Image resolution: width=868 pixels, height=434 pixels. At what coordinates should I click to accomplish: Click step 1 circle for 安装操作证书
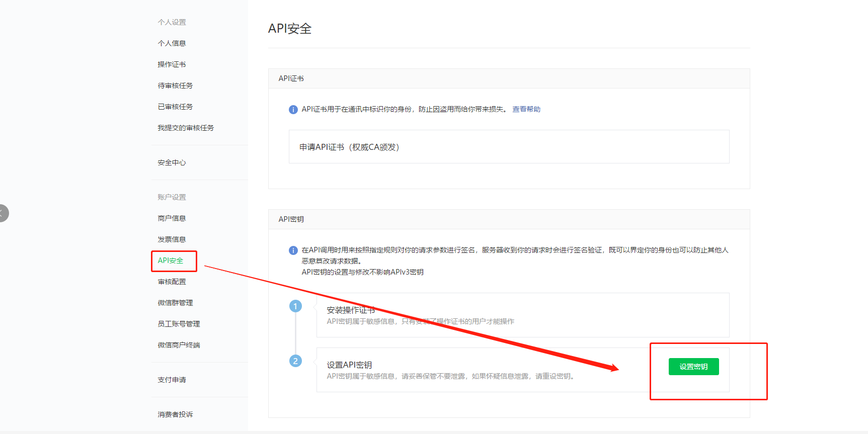coord(295,306)
